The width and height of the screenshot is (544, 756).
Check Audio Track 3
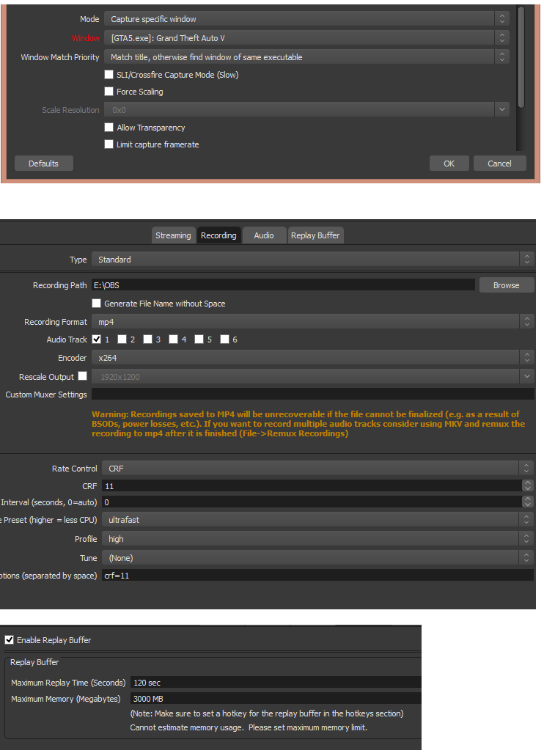pyautogui.click(x=147, y=340)
